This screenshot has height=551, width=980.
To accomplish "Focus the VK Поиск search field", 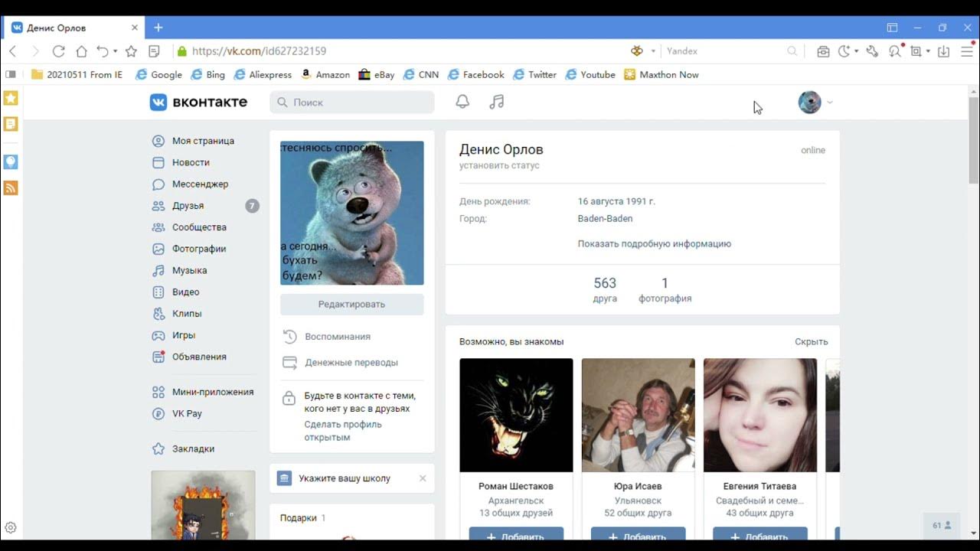I will point(352,102).
